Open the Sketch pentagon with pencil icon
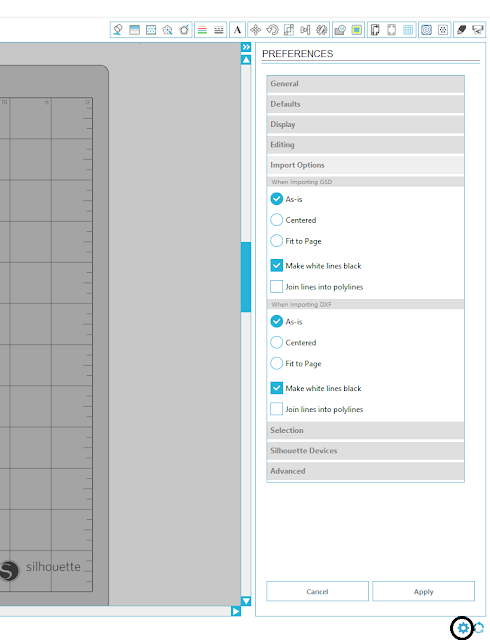 [184, 30]
